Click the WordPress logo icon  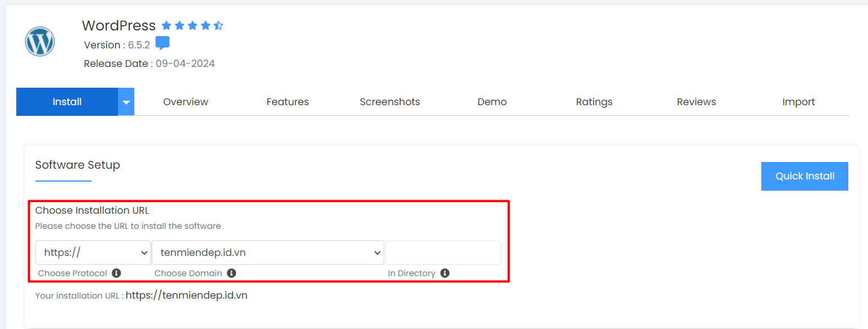click(x=39, y=41)
